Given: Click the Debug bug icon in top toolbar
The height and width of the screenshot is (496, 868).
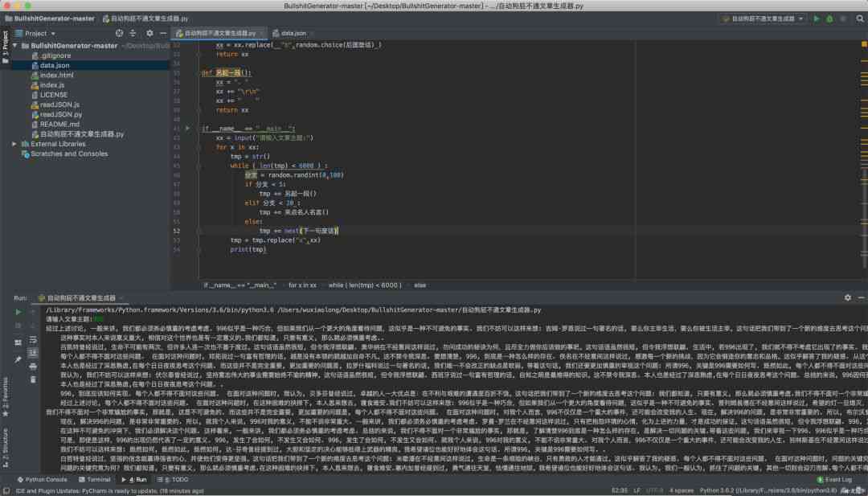Looking at the screenshot, I should [829, 18].
